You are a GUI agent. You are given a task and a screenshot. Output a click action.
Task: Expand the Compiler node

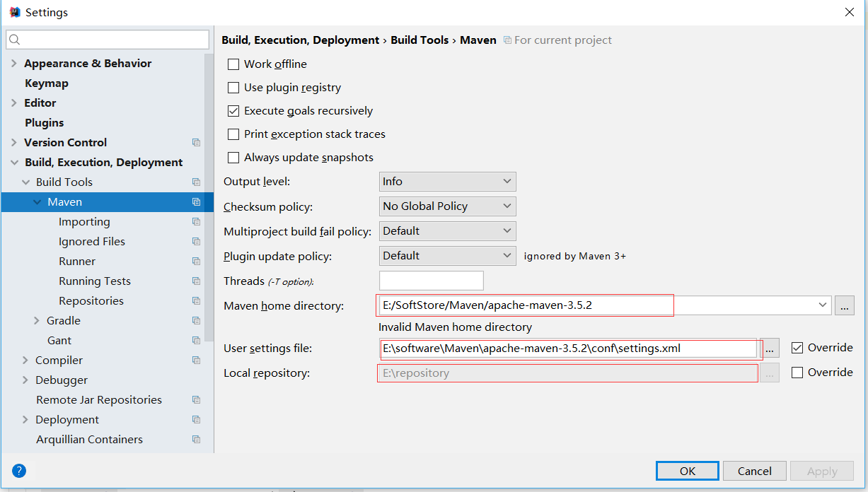25,361
